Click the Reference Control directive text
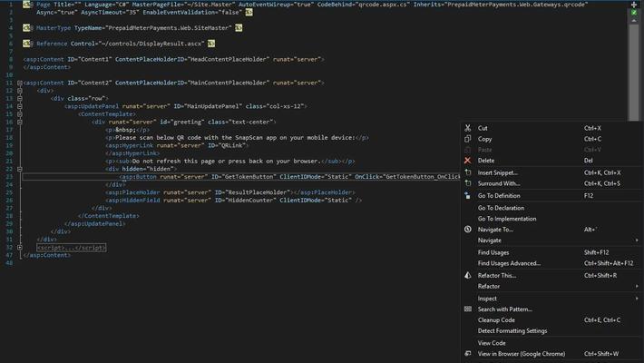Image resolution: width=644 pixels, height=363 pixels. coord(121,44)
